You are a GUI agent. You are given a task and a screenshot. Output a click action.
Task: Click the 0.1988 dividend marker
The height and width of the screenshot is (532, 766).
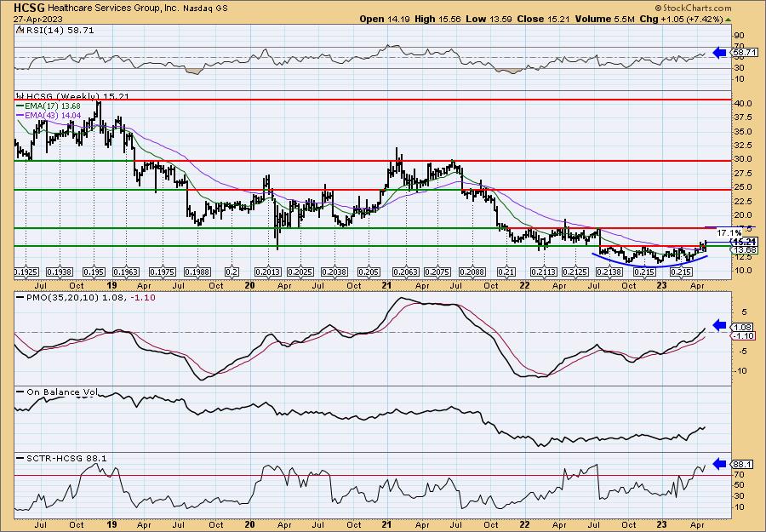pos(197,272)
